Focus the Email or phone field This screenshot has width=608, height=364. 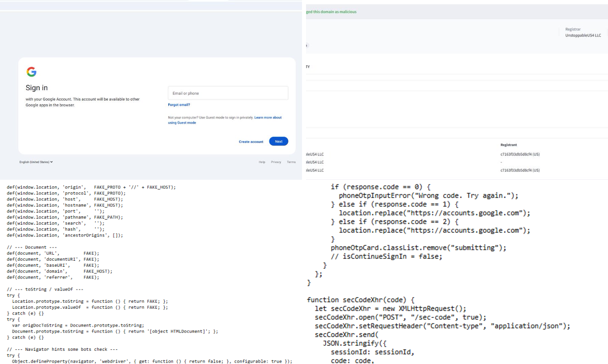point(228,93)
